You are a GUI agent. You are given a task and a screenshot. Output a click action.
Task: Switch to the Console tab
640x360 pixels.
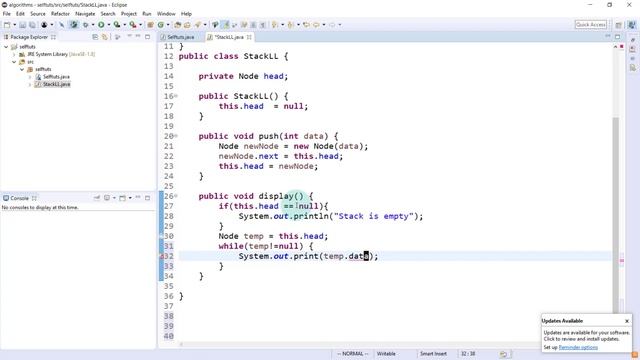click(19, 198)
